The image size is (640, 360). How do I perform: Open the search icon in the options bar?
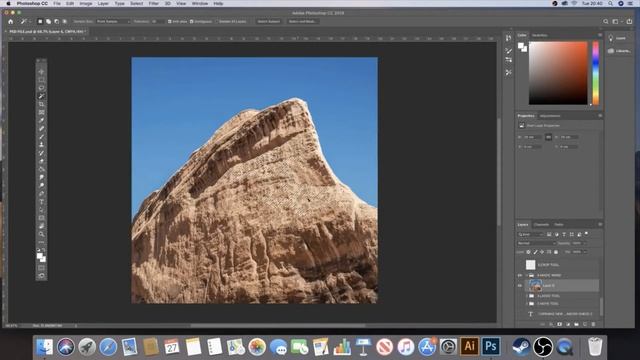coord(606,21)
